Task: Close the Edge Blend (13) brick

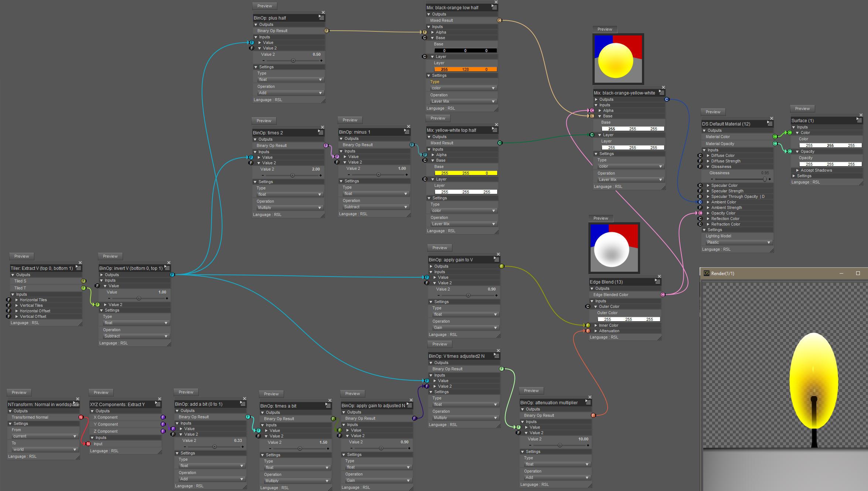Action: [659, 277]
